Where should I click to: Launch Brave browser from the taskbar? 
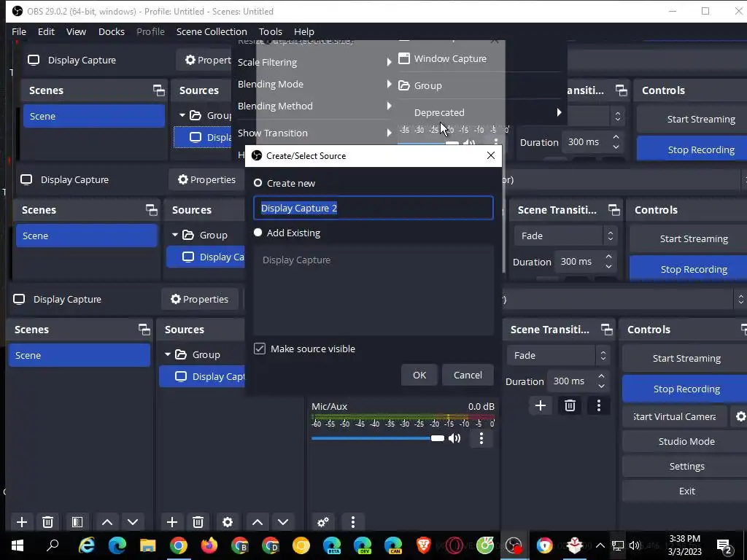424,545
